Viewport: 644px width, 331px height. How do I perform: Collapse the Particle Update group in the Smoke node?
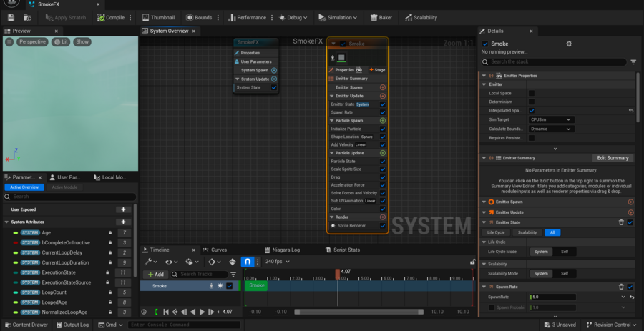tap(331, 153)
